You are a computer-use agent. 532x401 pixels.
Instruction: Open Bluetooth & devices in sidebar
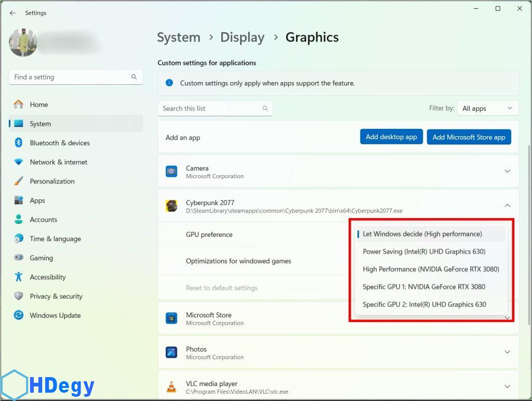tap(60, 143)
